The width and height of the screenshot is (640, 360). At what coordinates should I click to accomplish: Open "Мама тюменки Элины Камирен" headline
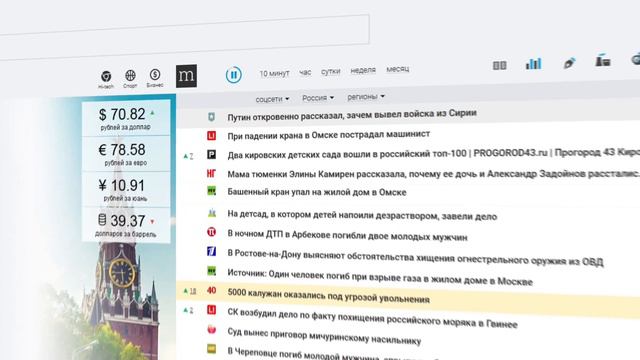pyautogui.click(x=433, y=174)
